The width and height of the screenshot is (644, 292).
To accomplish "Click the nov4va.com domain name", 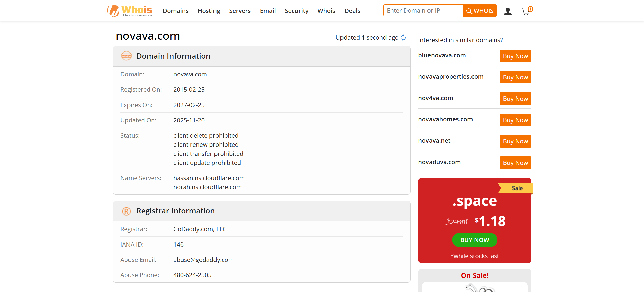I will (x=436, y=98).
